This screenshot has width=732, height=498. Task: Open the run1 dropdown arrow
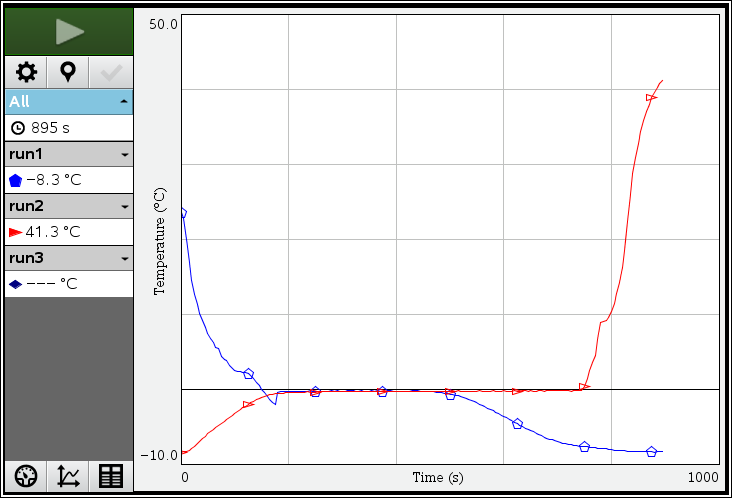123,155
